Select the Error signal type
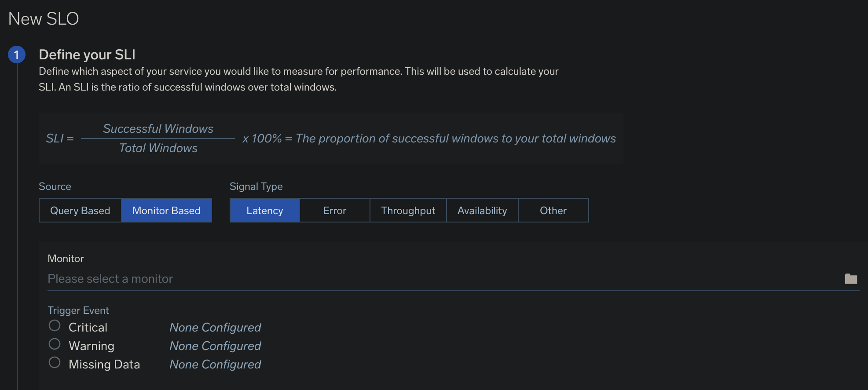Image resolution: width=868 pixels, height=390 pixels. point(335,211)
